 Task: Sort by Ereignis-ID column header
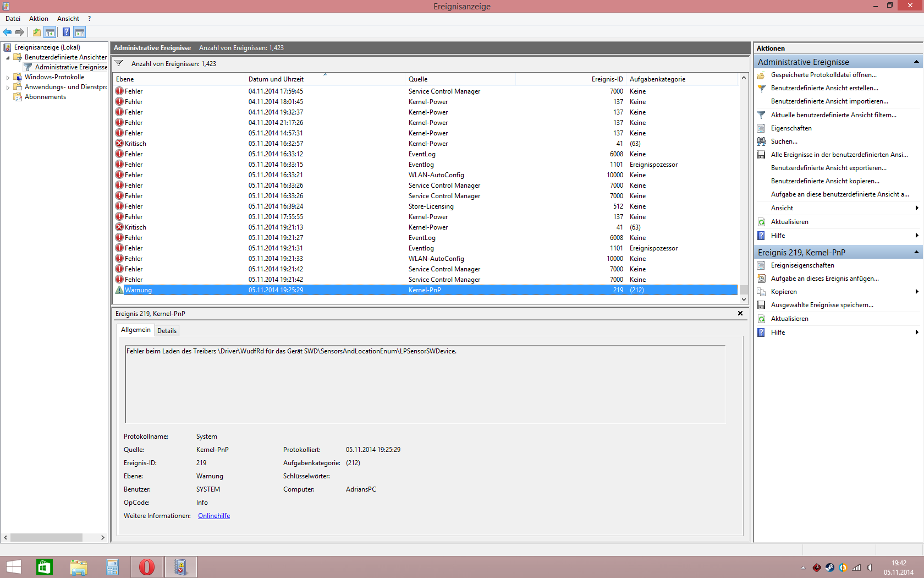pyautogui.click(x=571, y=79)
